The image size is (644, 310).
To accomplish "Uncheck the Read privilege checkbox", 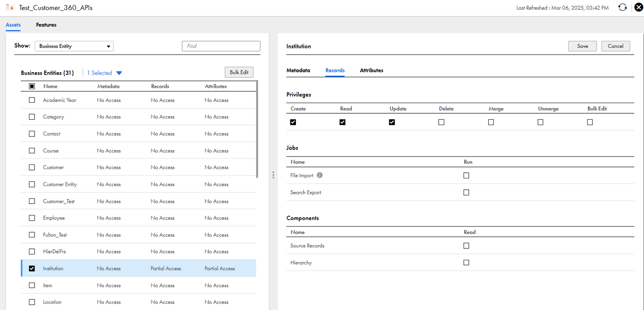I will 343,122.
